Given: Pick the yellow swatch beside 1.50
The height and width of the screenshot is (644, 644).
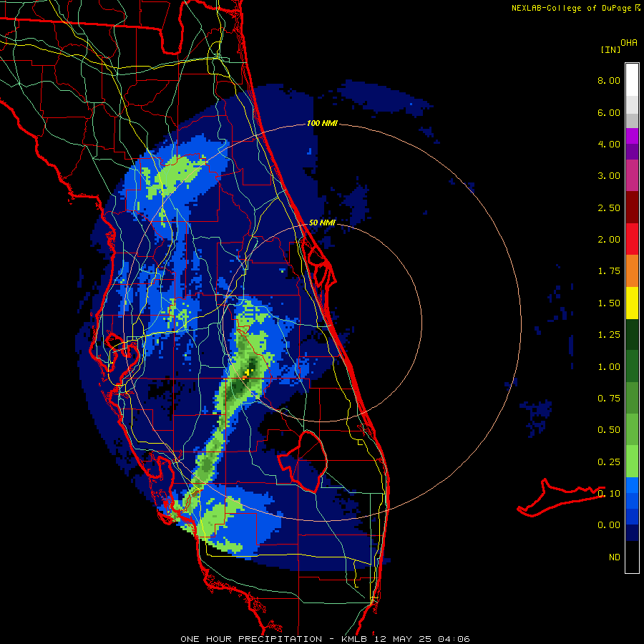Looking at the screenshot, I should [632, 303].
